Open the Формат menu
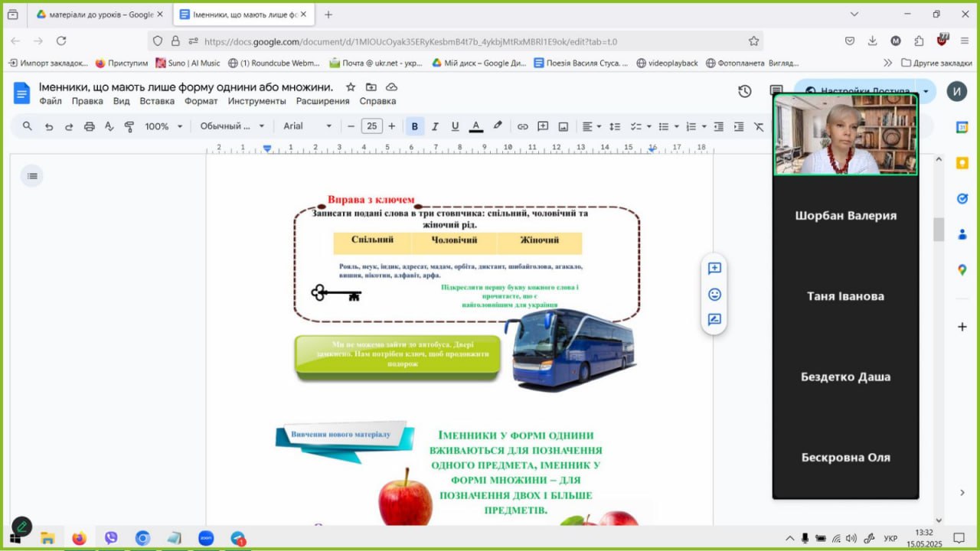Viewport: 980px width, 551px height. 201,101
